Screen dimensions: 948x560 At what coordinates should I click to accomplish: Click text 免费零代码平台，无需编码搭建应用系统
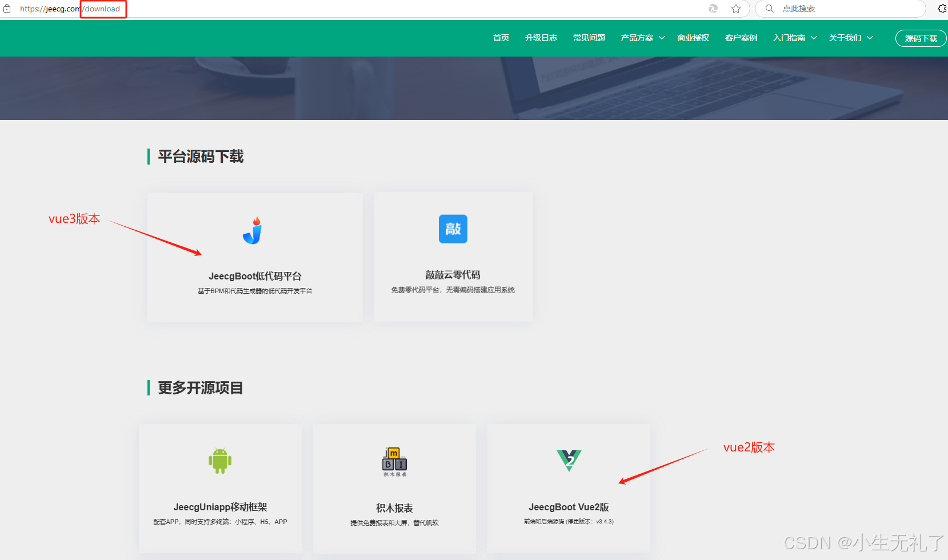[453, 290]
